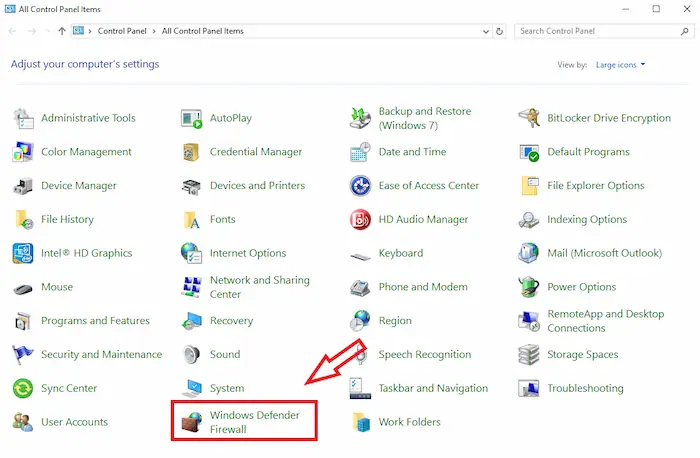Screen dimensions: 700x458
Task: Open the Speech Recognition text link
Action: (x=425, y=355)
